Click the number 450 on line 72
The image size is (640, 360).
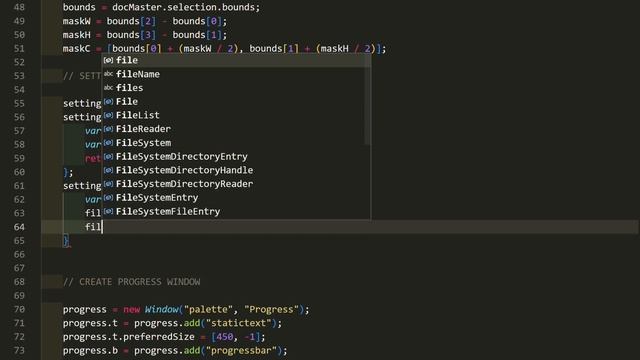(225, 337)
